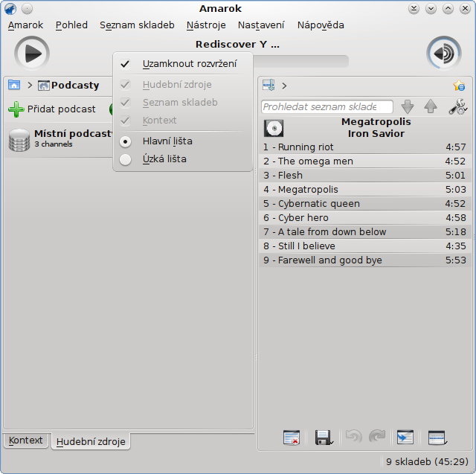Toggle Uzamknout rozvržení checkbox
The image size is (476, 474).
125,64
